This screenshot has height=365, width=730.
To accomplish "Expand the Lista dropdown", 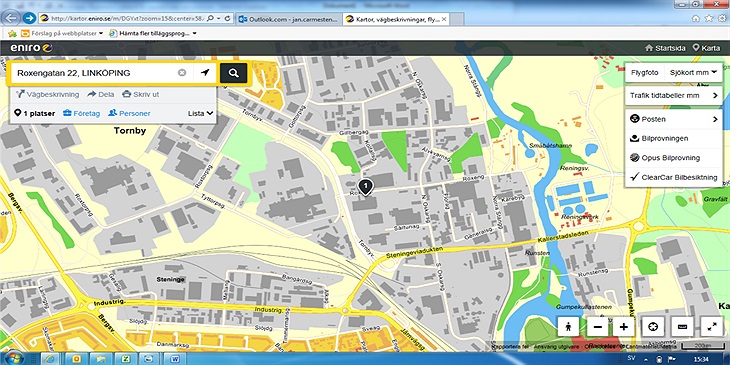I will [201, 113].
